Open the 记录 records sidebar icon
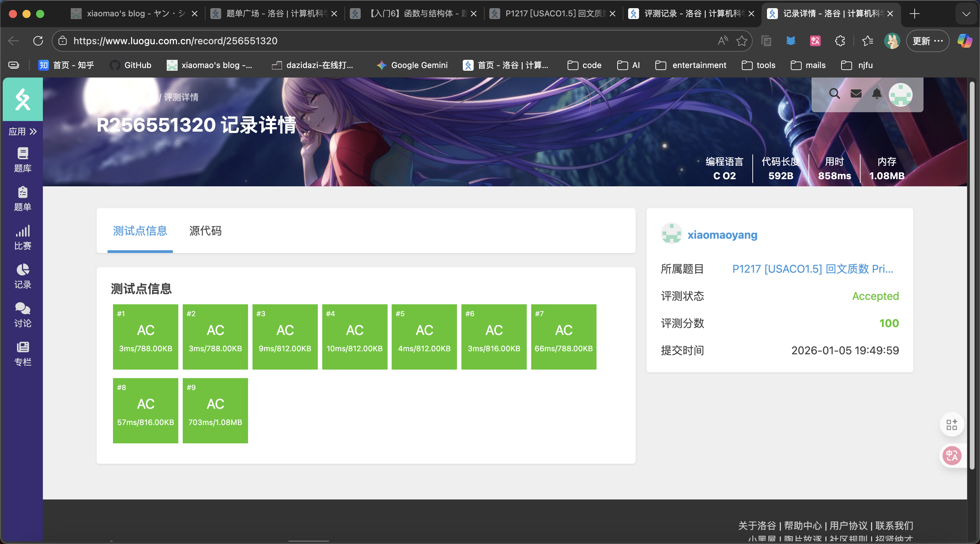 click(22, 276)
